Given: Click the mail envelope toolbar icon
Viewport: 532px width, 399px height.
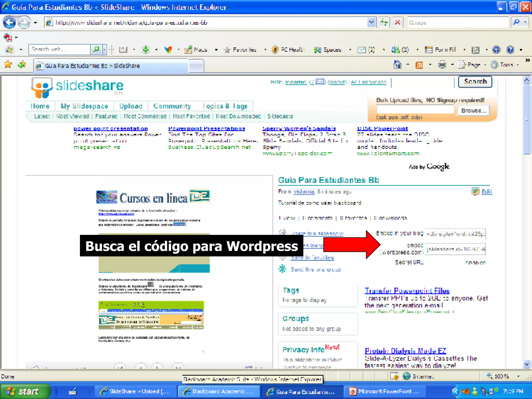Looking at the screenshot, I should click(x=361, y=50).
